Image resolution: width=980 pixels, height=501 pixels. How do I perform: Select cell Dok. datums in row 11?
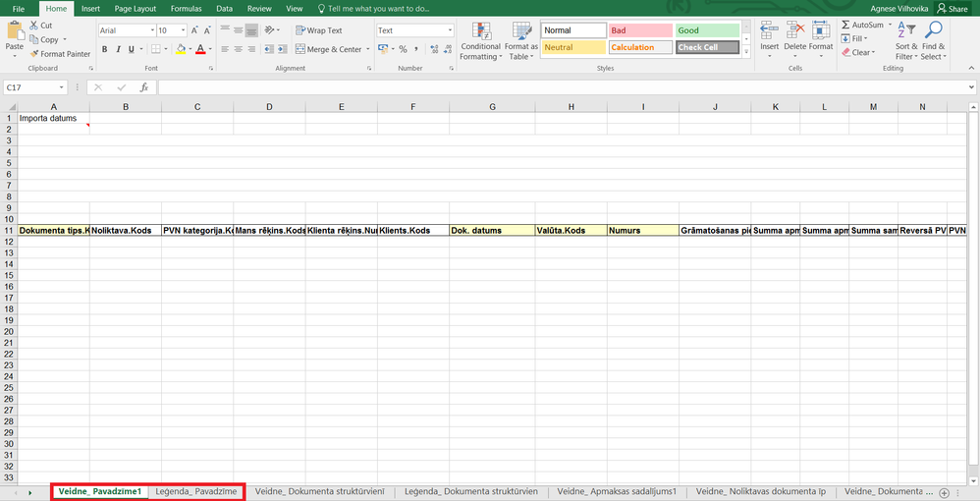492,230
